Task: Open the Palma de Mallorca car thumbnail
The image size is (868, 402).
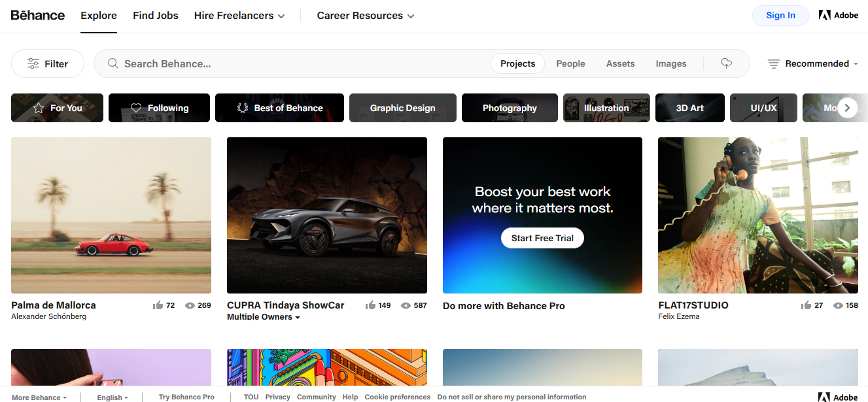Action: [x=111, y=215]
